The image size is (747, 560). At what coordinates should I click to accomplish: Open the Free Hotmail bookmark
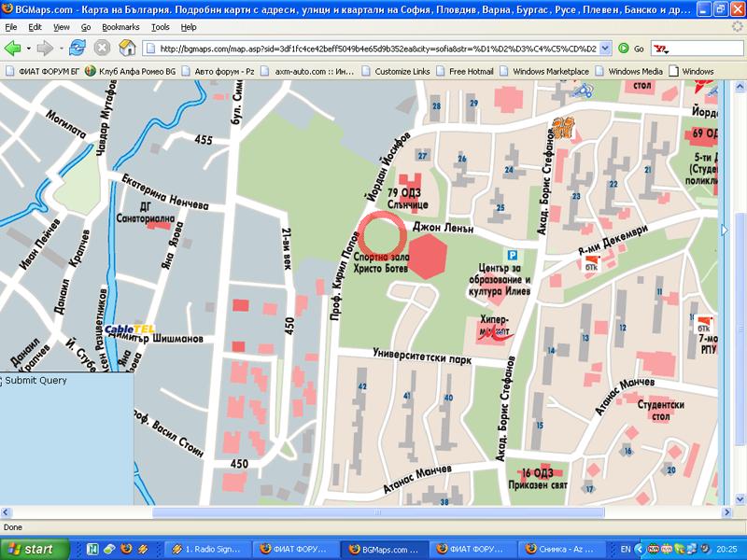tap(465, 71)
